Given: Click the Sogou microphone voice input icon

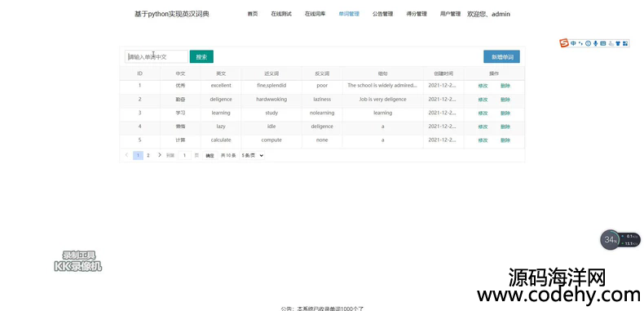Looking at the screenshot, I should tap(596, 43).
